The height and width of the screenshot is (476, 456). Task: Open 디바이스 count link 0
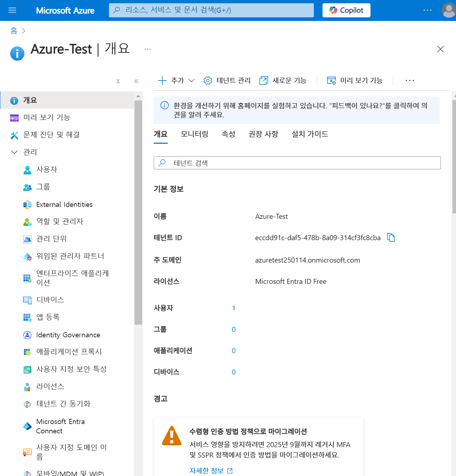tap(234, 372)
